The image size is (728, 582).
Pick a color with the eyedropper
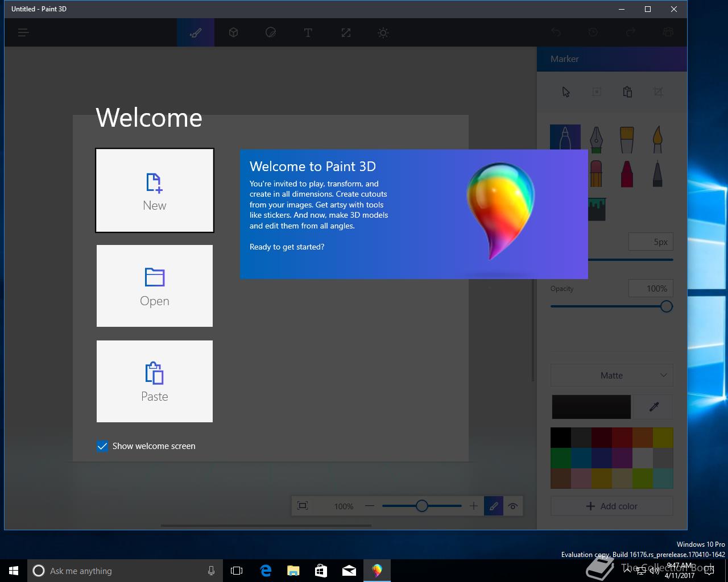coord(654,407)
